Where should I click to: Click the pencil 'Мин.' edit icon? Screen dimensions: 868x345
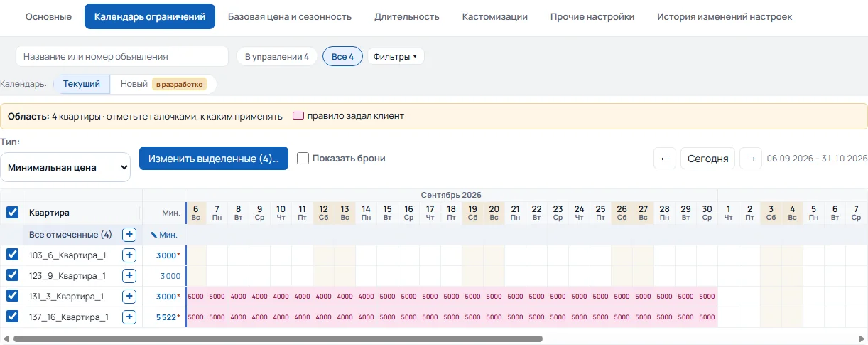click(x=164, y=235)
